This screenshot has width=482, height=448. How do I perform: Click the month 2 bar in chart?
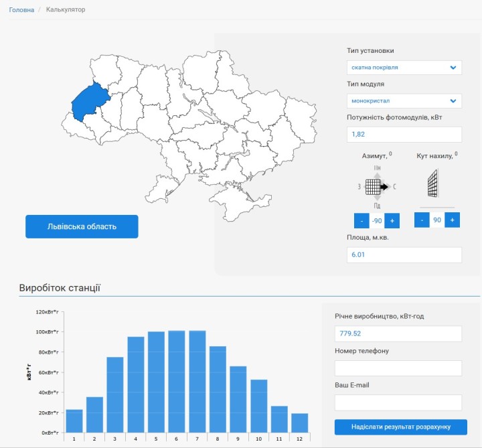click(x=94, y=415)
